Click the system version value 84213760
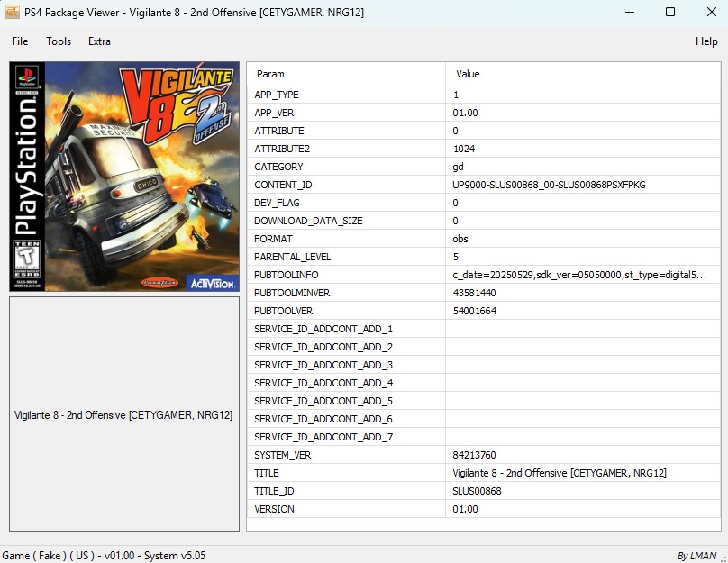Screen dimensions: 728x563 tap(474, 455)
